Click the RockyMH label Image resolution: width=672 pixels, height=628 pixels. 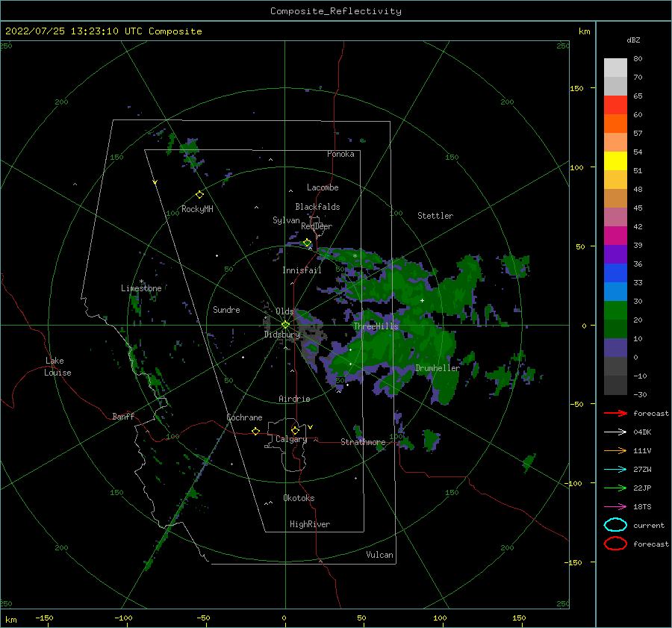point(197,209)
